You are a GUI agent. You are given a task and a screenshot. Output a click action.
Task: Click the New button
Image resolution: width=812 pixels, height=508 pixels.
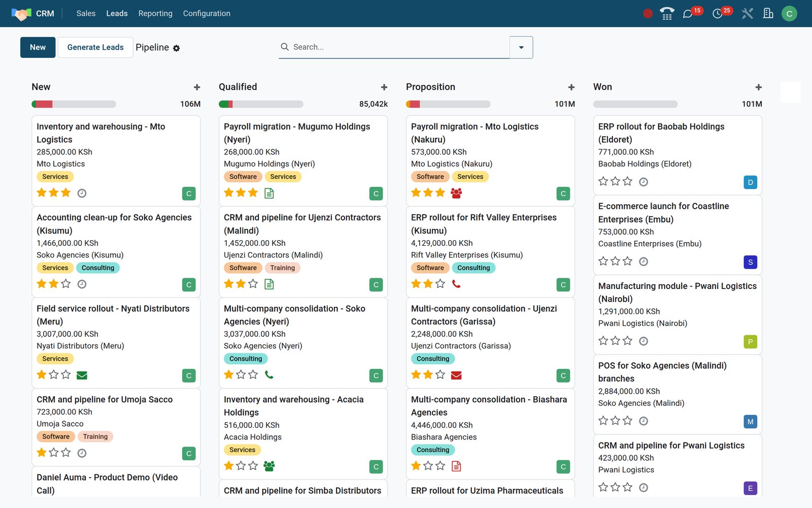[x=38, y=47]
